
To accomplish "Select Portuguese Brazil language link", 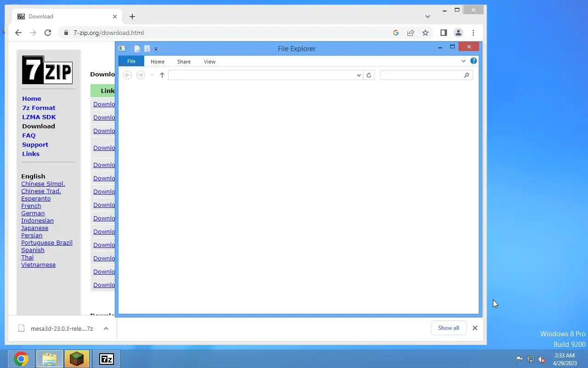I will (x=47, y=242).
